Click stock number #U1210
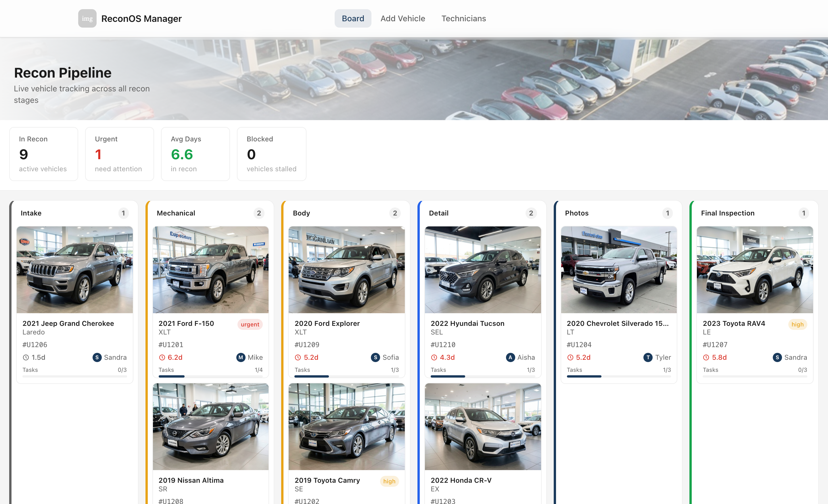The image size is (828, 504). 443,345
